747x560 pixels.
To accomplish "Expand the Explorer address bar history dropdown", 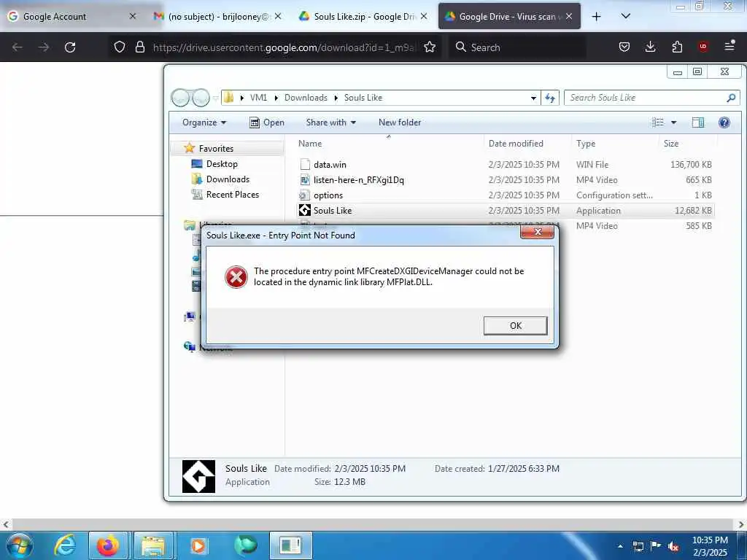I will point(533,98).
